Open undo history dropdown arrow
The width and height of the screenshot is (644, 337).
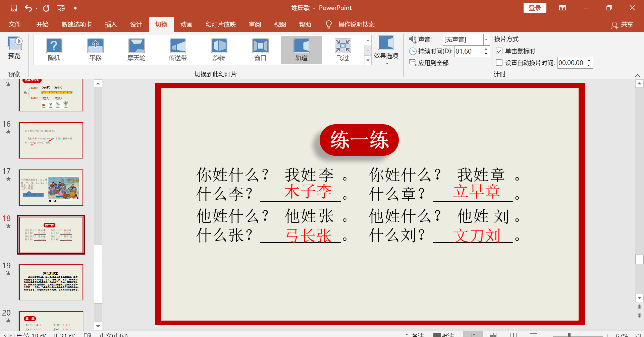[x=36, y=8]
